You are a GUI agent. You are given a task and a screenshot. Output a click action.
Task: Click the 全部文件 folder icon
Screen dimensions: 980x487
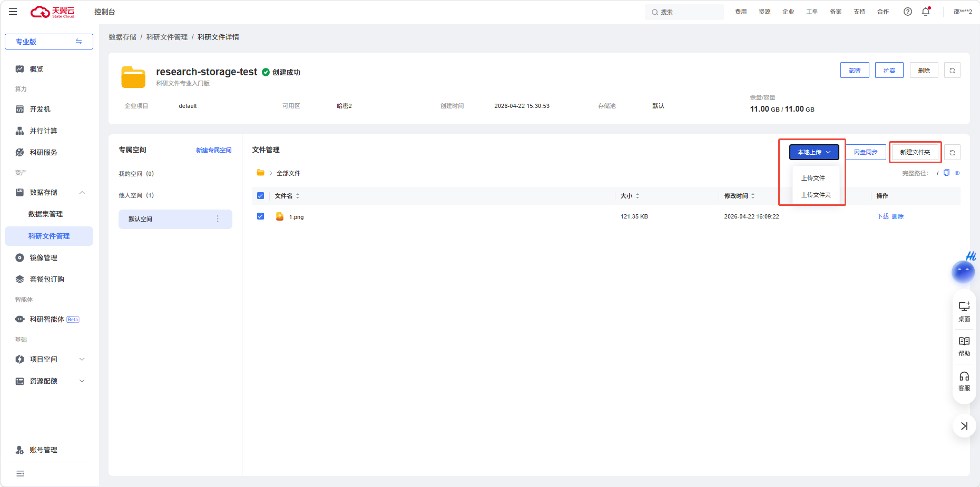[260, 173]
